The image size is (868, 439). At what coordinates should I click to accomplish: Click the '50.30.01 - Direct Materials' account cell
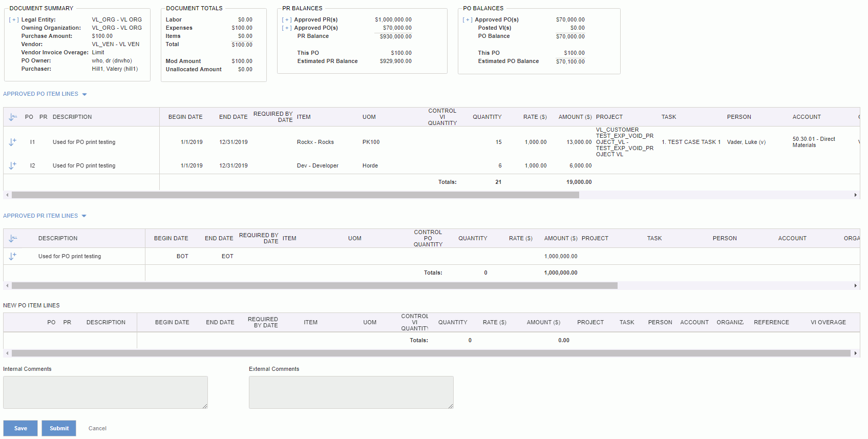(x=814, y=142)
